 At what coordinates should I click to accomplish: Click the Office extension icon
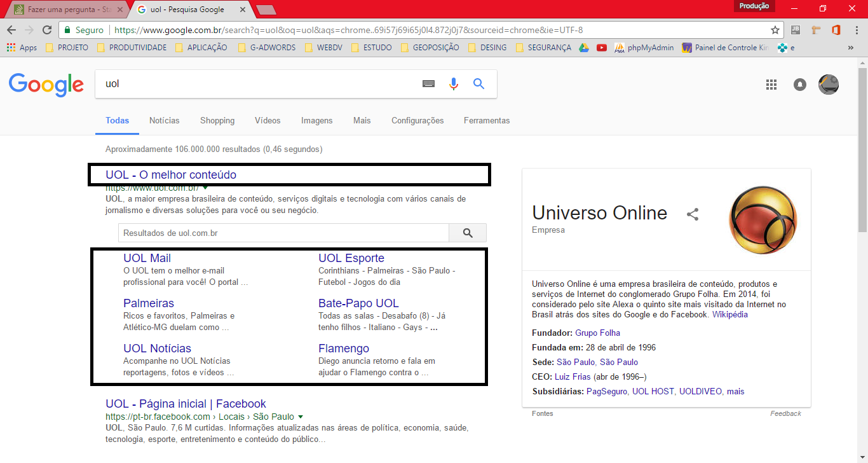point(836,30)
